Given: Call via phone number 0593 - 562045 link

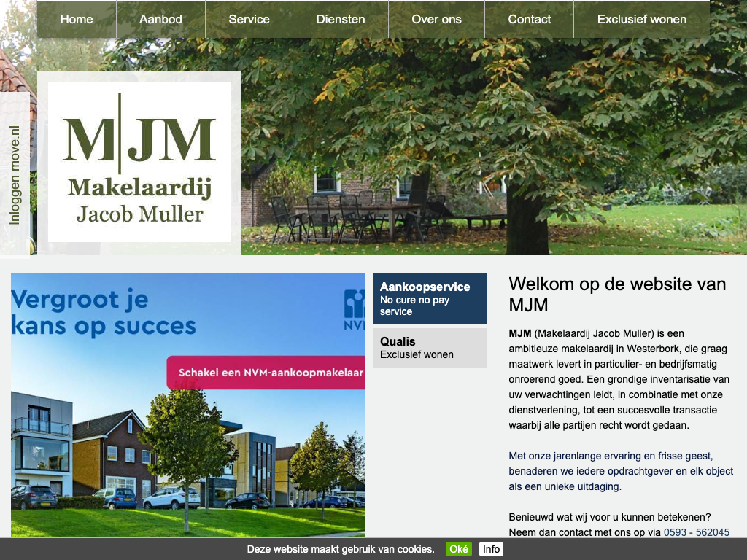Looking at the screenshot, I should [x=696, y=532].
